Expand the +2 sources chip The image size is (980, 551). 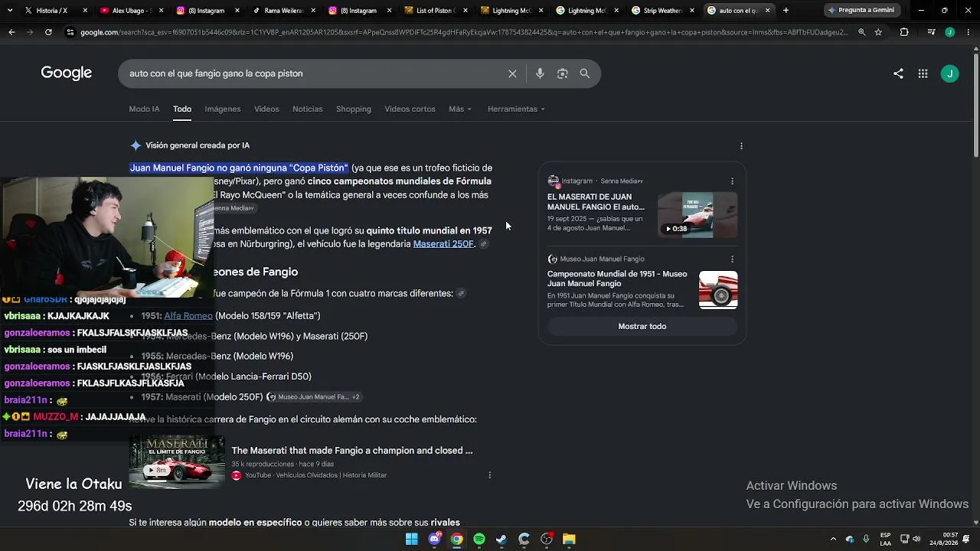[x=355, y=397]
